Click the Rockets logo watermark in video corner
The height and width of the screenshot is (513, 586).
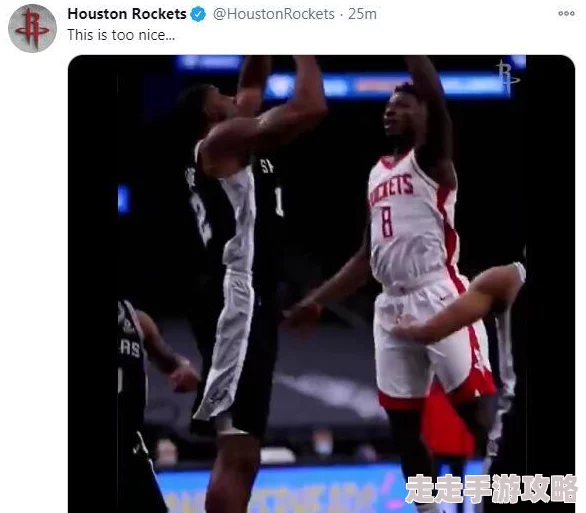point(507,76)
